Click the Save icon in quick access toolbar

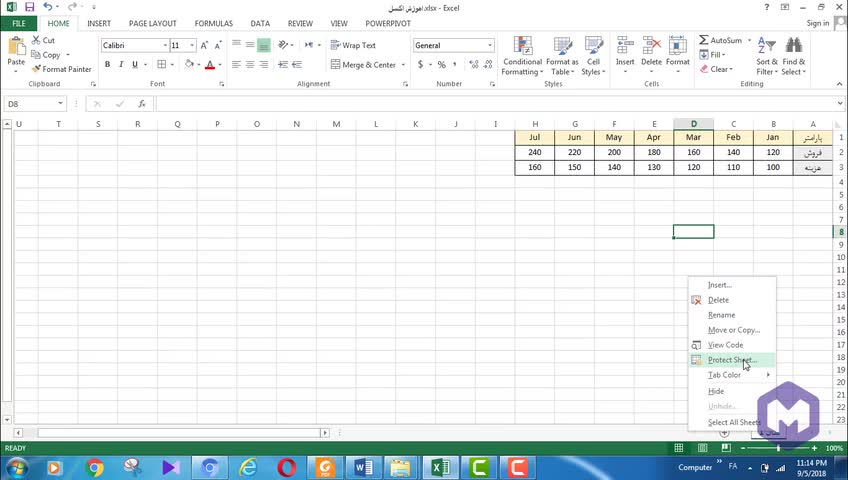pos(29,8)
